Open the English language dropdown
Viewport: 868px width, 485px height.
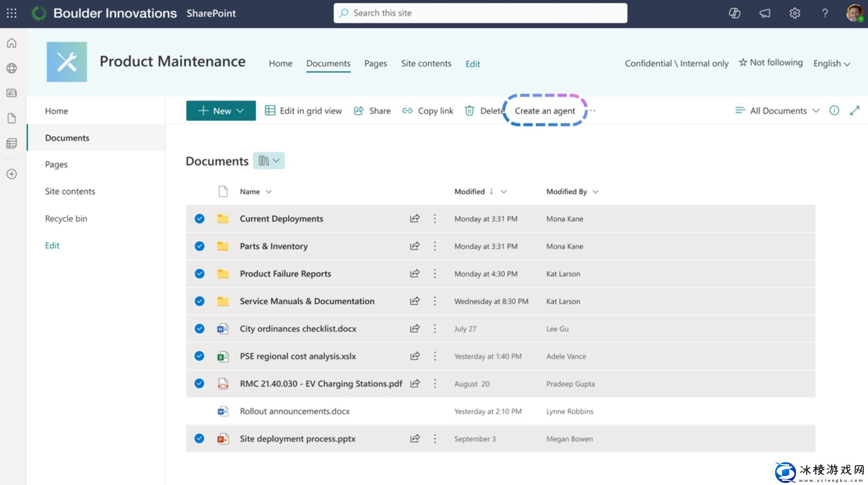(831, 63)
